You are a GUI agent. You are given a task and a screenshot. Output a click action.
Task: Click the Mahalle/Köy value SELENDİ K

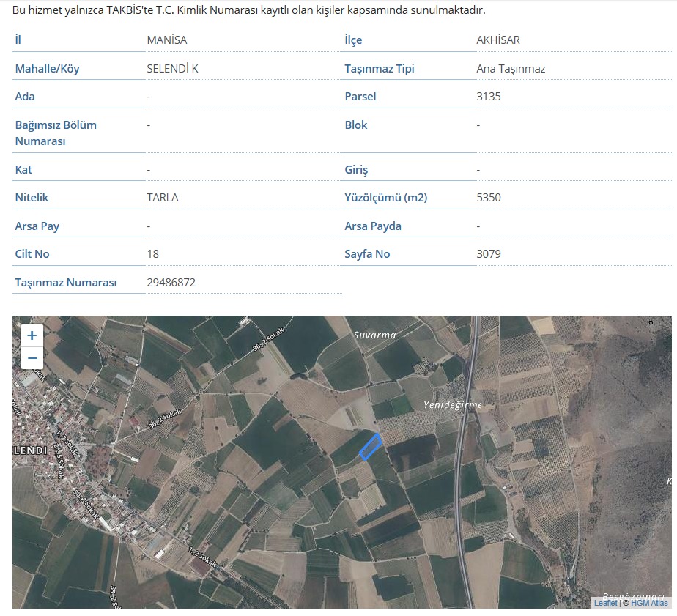click(172, 69)
